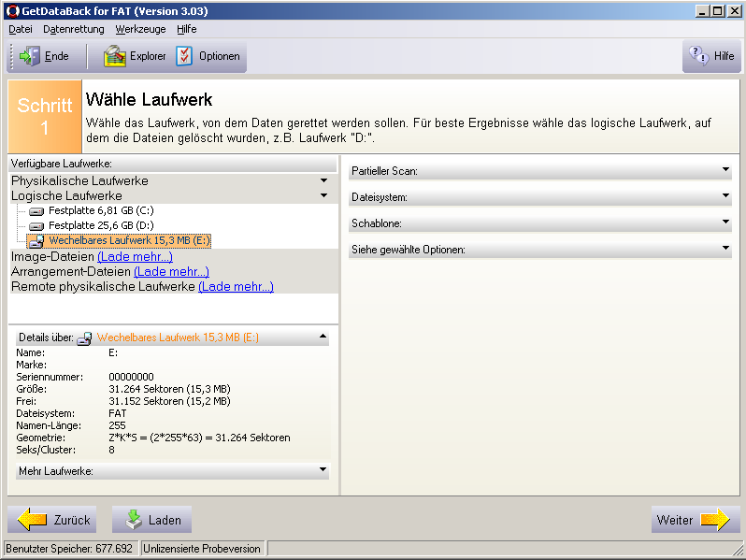Minimize the GetDataBack window
This screenshot has width=746, height=560.
point(702,11)
